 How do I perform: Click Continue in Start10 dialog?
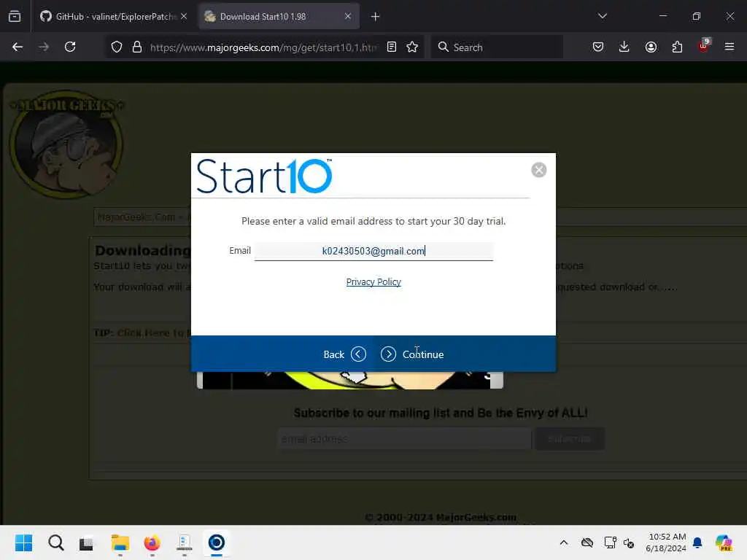click(413, 354)
